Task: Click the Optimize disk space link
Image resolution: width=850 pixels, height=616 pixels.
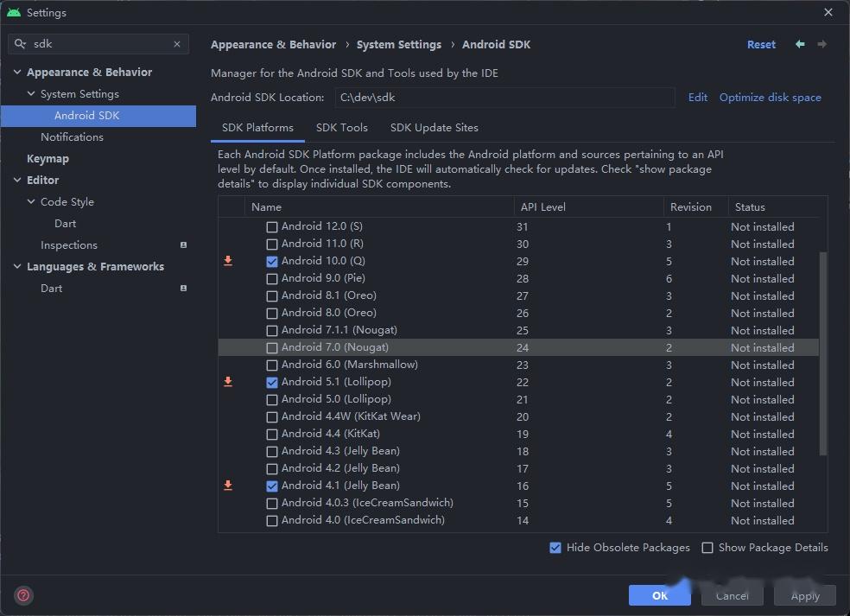Action: tap(771, 98)
